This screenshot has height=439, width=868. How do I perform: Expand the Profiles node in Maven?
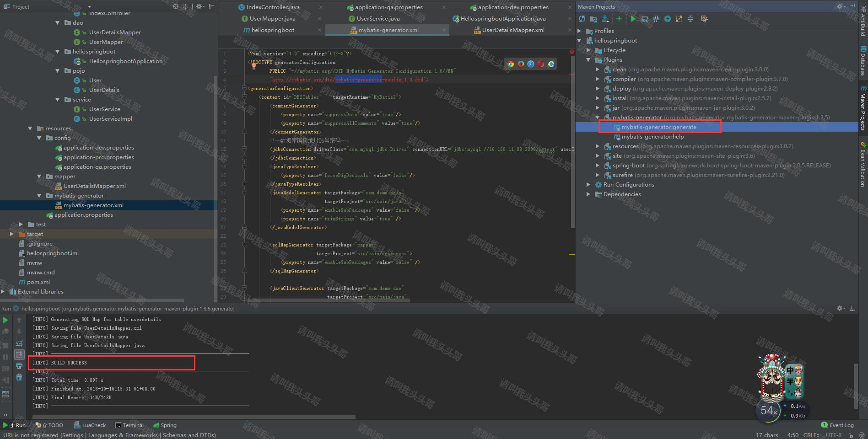[x=579, y=31]
